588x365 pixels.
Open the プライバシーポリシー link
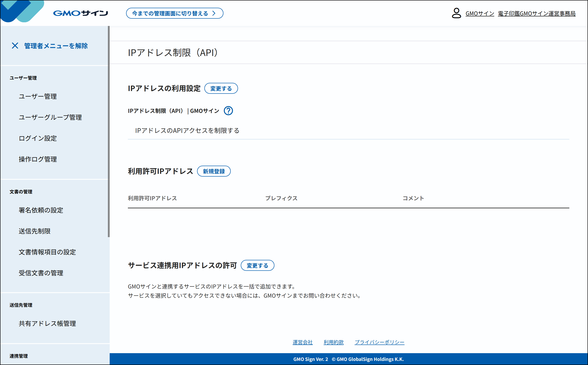[x=379, y=342]
